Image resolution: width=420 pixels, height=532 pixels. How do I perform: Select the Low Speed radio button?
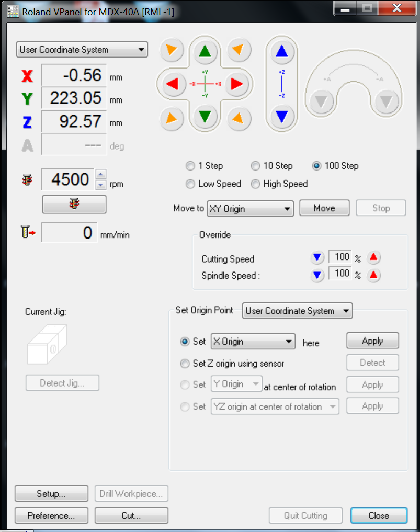[x=190, y=184]
